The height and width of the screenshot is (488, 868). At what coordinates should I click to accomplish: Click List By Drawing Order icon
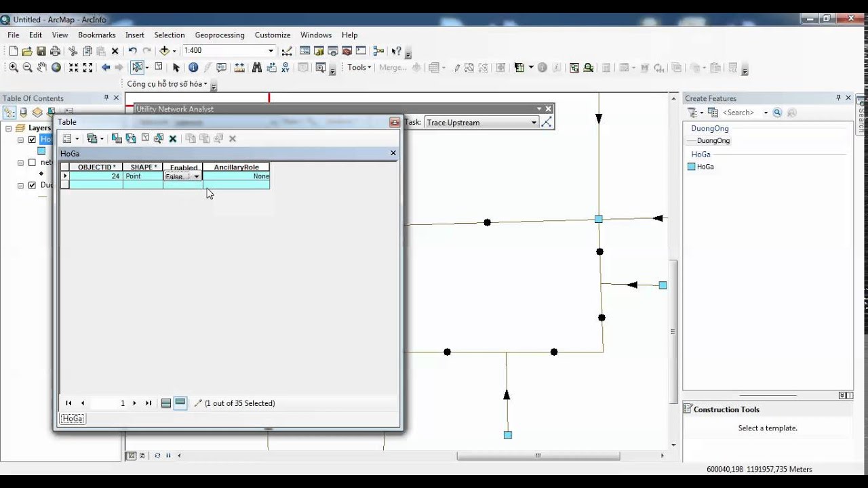click(x=9, y=113)
